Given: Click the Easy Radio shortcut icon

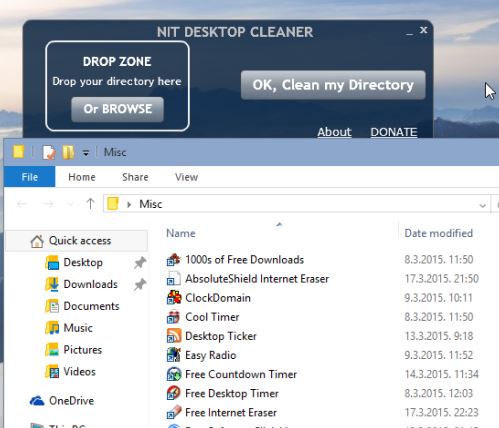Looking at the screenshot, I should click(x=174, y=355).
